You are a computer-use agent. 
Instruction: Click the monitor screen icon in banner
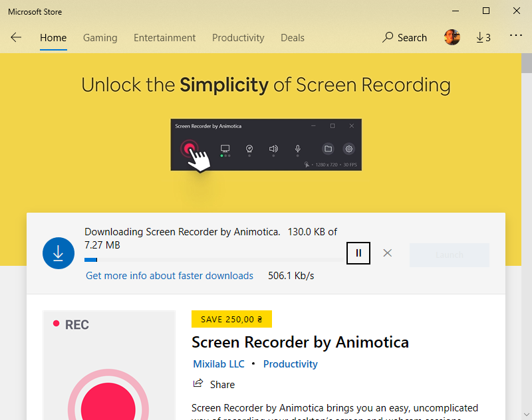point(225,148)
